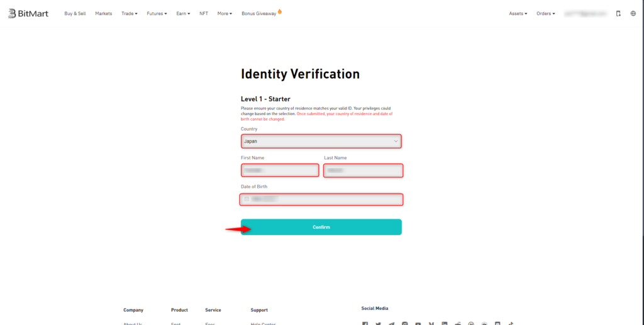The height and width of the screenshot is (325, 644).
Task: Expand the Country dropdown showing Japan
Action: pos(321,141)
